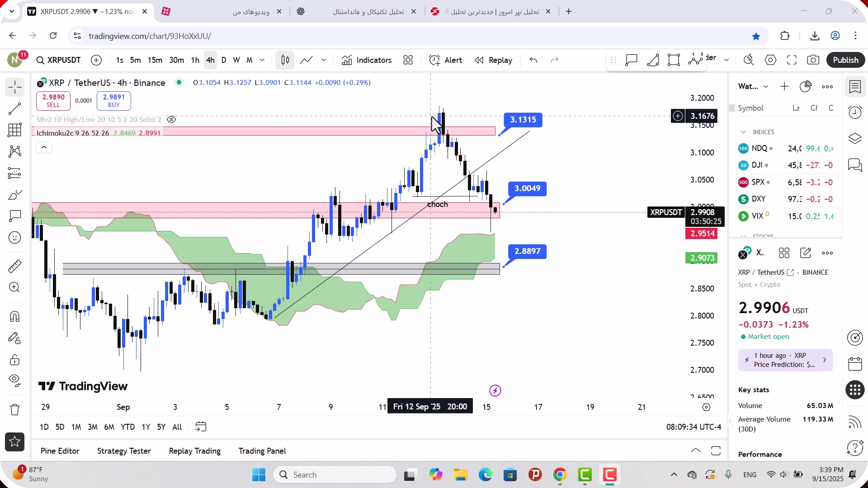Select the 1D date range
Screen dimensions: 868x488
44,427
